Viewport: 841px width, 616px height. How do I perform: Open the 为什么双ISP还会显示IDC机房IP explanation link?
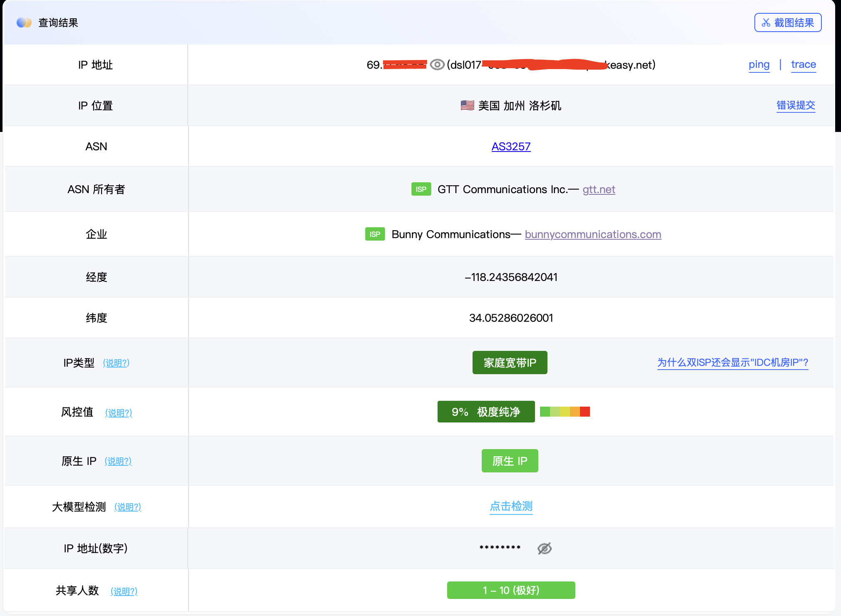click(x=732, y=363)
